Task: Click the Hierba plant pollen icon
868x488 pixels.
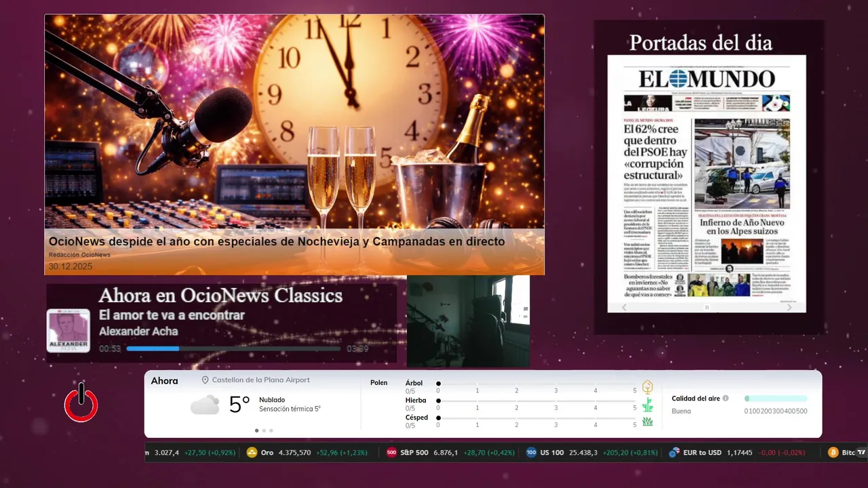Action: (x=648, y=405)
